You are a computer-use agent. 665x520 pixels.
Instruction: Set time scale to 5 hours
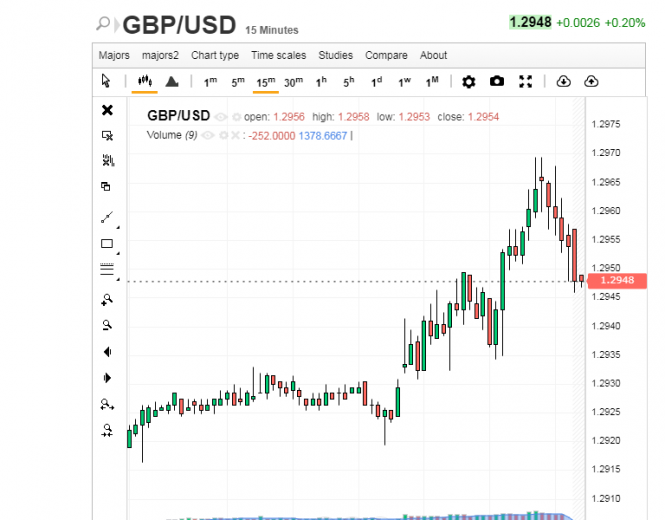349,82
